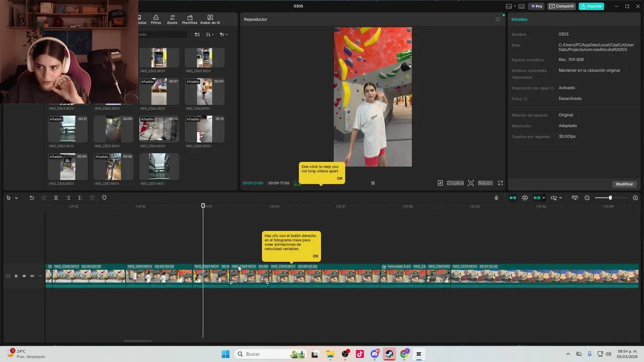Add a marker on the timeline
644x362 pixels.
click(x=104, y=198)
